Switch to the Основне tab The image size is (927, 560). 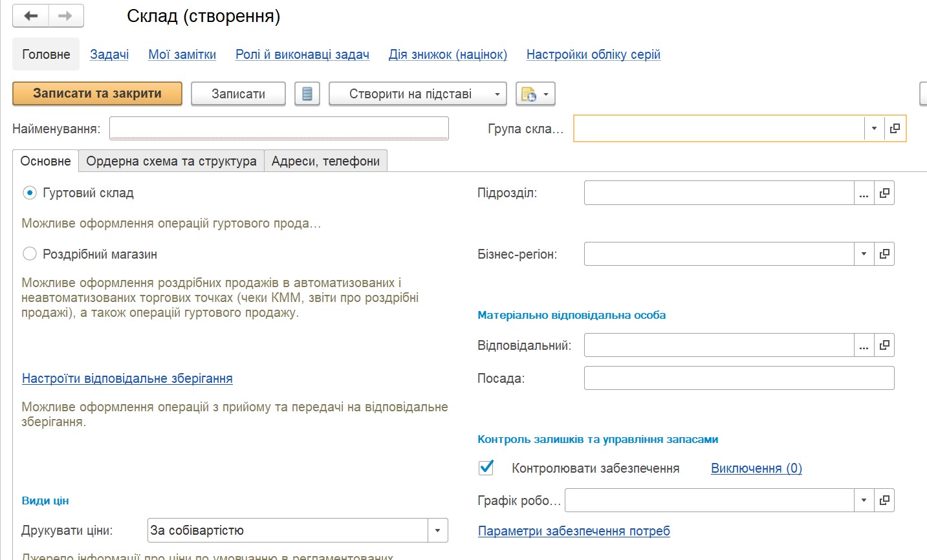click(x=45, y=161)
